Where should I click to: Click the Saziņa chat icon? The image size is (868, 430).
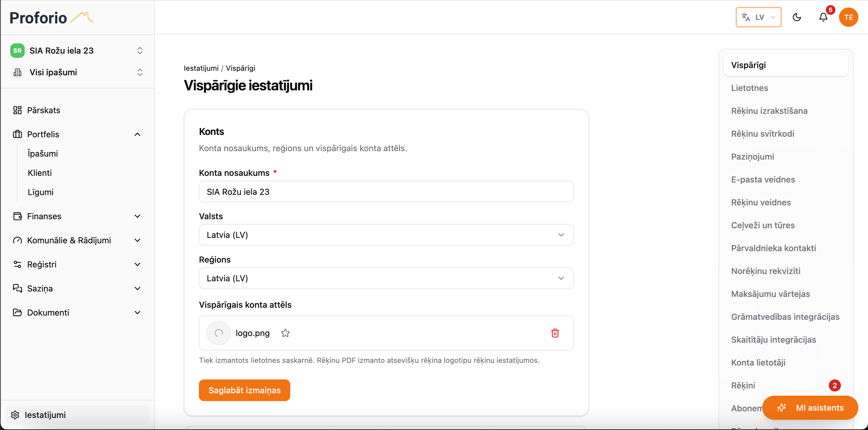17,288
